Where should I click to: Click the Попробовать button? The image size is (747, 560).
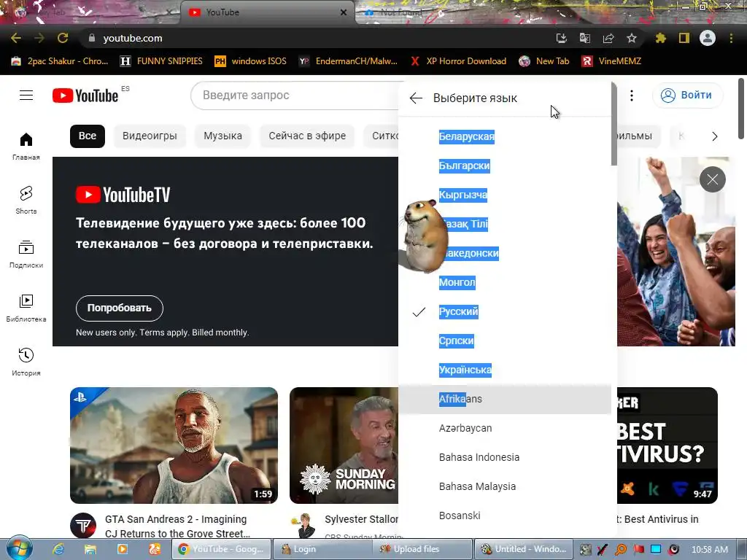[119, 308]
